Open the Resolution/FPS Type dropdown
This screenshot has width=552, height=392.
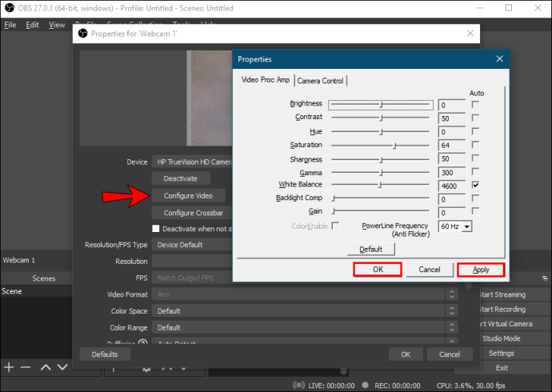click(192, 245)
